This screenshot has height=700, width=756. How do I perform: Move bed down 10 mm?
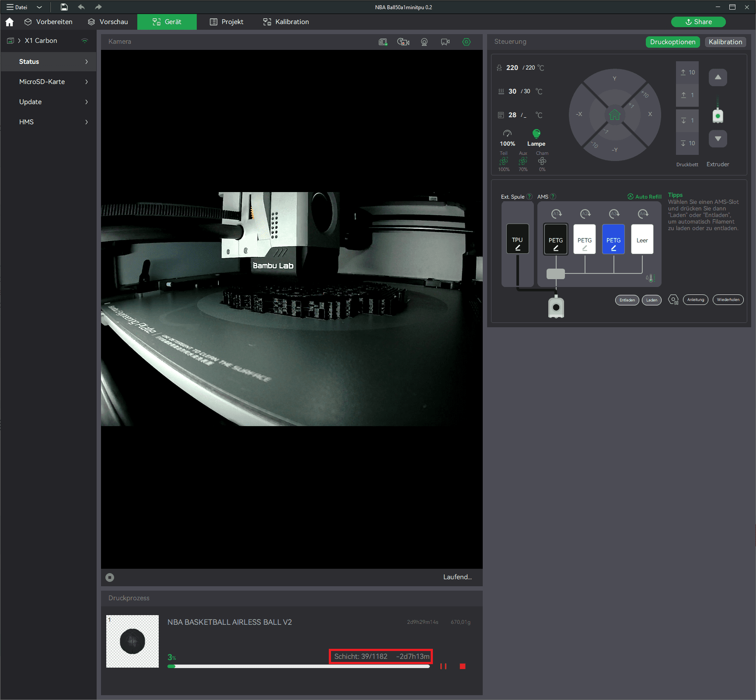(687, 143)
